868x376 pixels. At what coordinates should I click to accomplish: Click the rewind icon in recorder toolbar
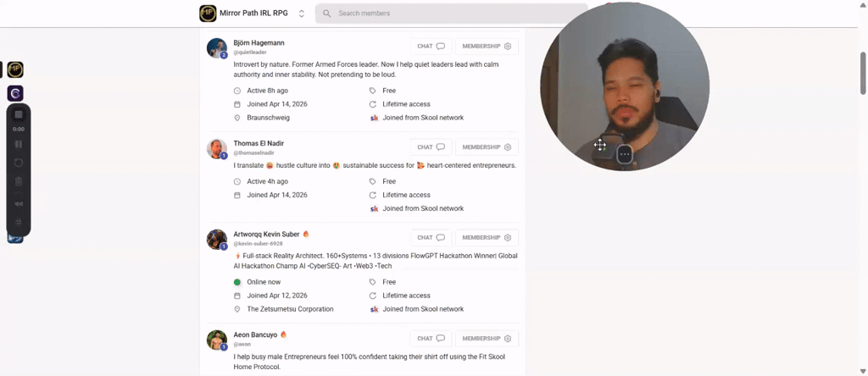(x=19, y=203)
